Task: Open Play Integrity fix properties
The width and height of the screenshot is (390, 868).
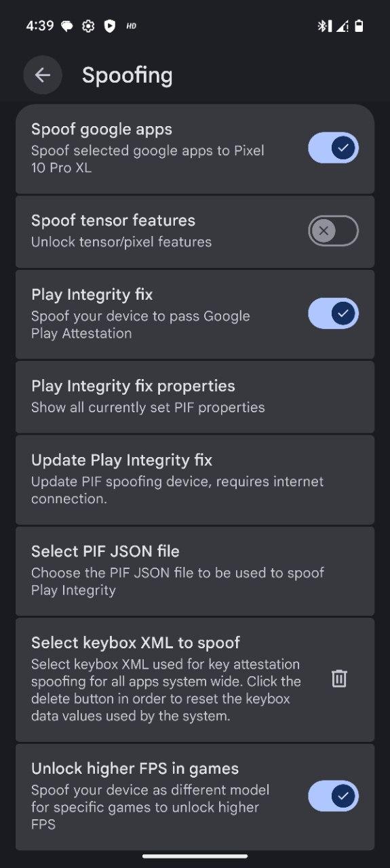Action: pyautogui.click(x=195, y=397)
